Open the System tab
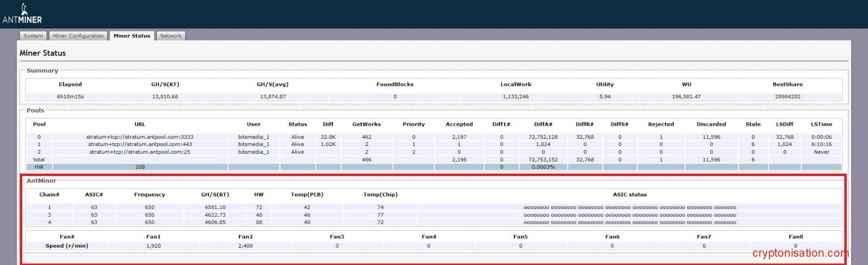 click(33, 36)
